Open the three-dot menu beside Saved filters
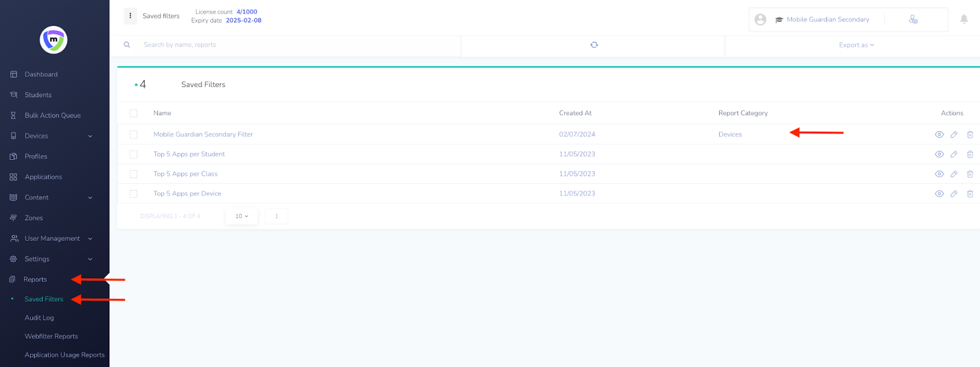The width and height of the screenshot is (980, 367). [130, 16]
